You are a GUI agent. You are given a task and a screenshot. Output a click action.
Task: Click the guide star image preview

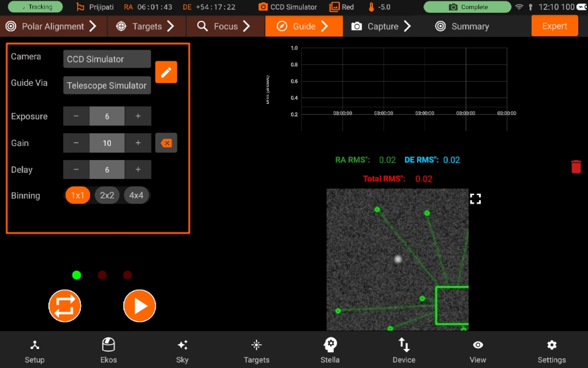point(397,259)
